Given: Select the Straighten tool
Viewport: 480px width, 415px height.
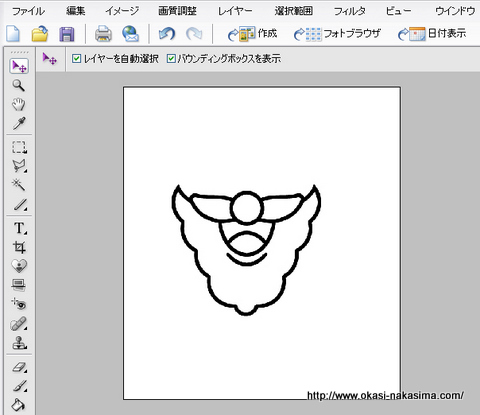Looking at the screenshot, I should click(x=19, y=285).
